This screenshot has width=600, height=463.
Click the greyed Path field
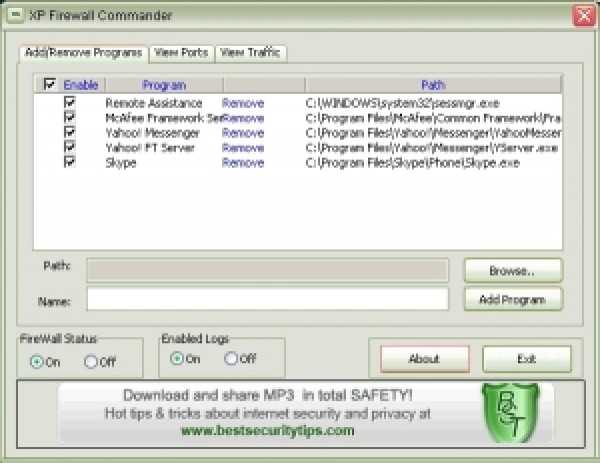[x=267, y=270]
